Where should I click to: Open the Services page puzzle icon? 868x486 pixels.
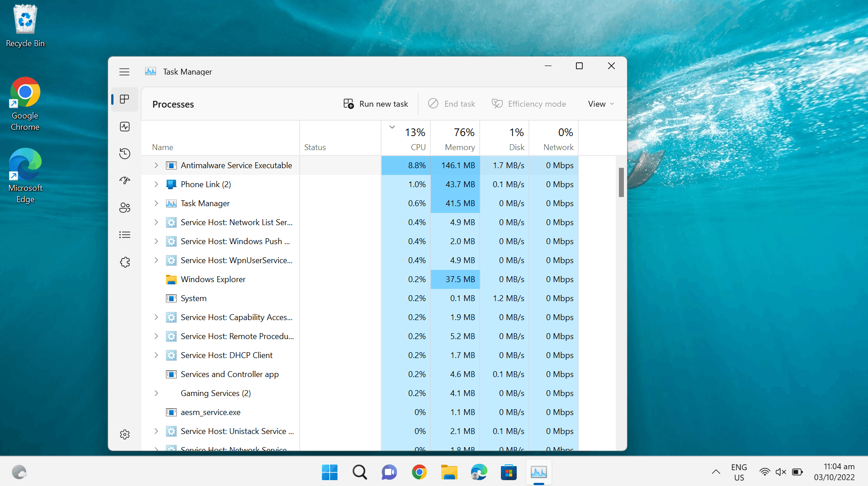tap(125, 262)
